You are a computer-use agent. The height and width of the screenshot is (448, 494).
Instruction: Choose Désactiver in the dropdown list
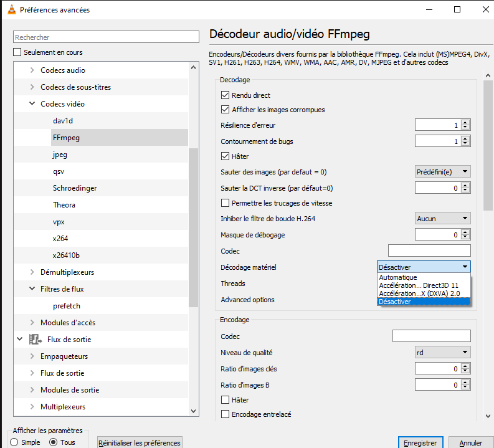pyautogui.click(x=424, y=302)
